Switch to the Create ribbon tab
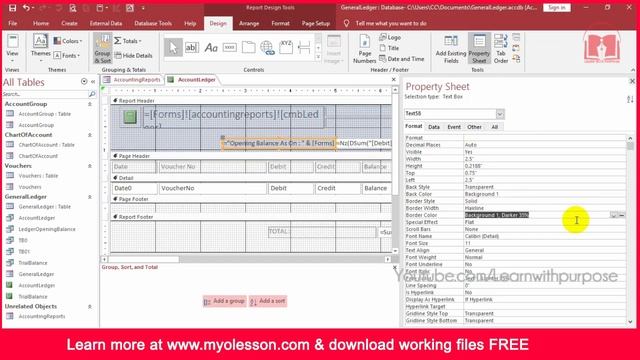The image size is (640, 360). 69,23
